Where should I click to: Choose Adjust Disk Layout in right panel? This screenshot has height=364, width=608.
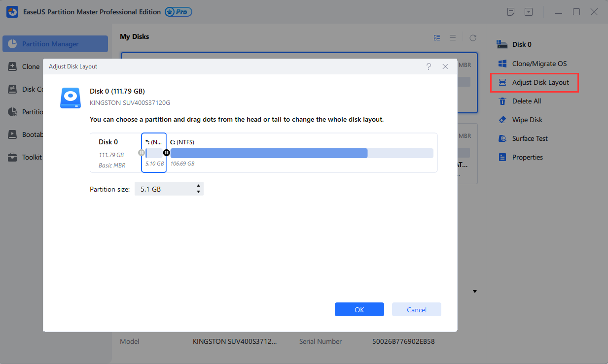[540, 82]
